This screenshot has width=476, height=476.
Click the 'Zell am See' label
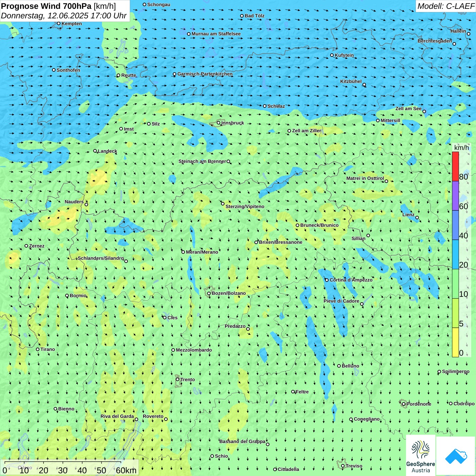click(x=408, y=108)
